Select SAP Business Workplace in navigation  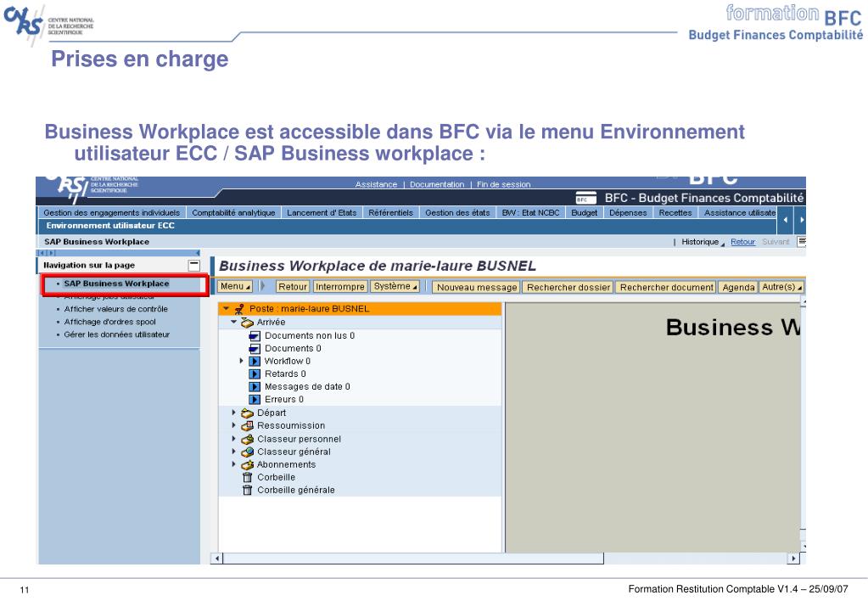116,284
